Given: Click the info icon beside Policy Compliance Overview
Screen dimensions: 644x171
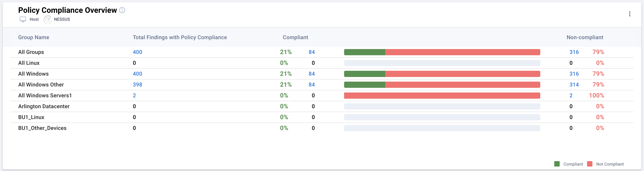Looking at the screenshot, I should coord(122,10).
